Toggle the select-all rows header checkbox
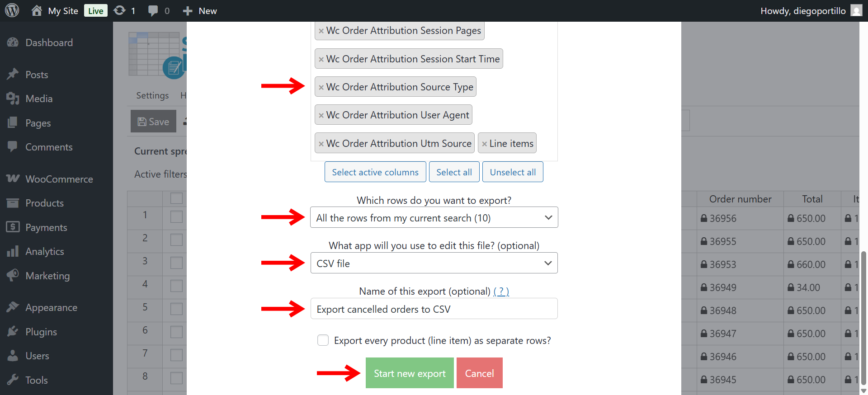868x395 pixels. (x=176, y=198)
